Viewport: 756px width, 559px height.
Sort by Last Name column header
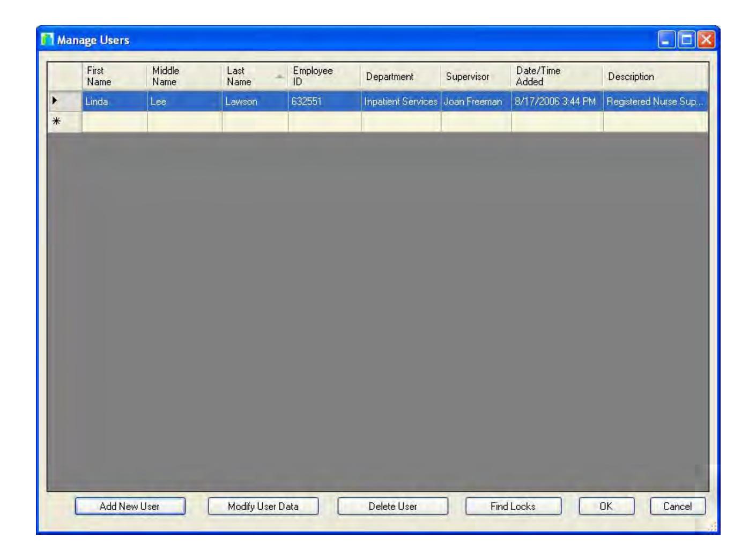pos(255,77)
